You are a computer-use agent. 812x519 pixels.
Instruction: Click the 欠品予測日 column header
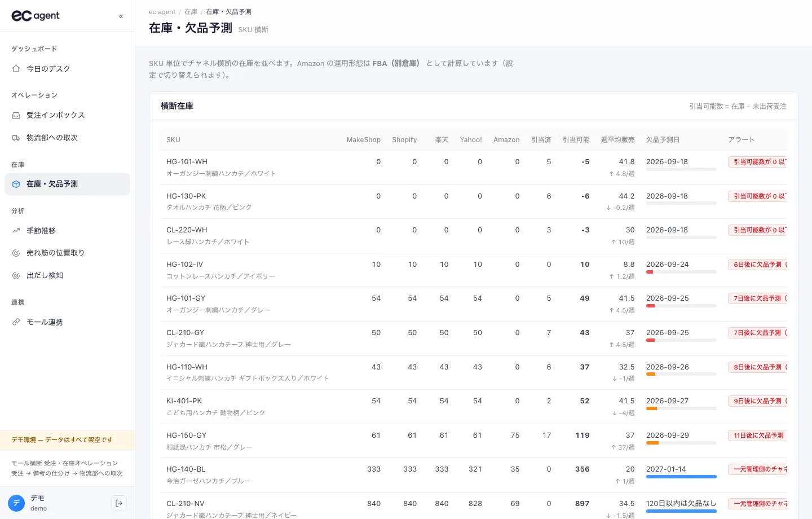[x=663, y=140]
